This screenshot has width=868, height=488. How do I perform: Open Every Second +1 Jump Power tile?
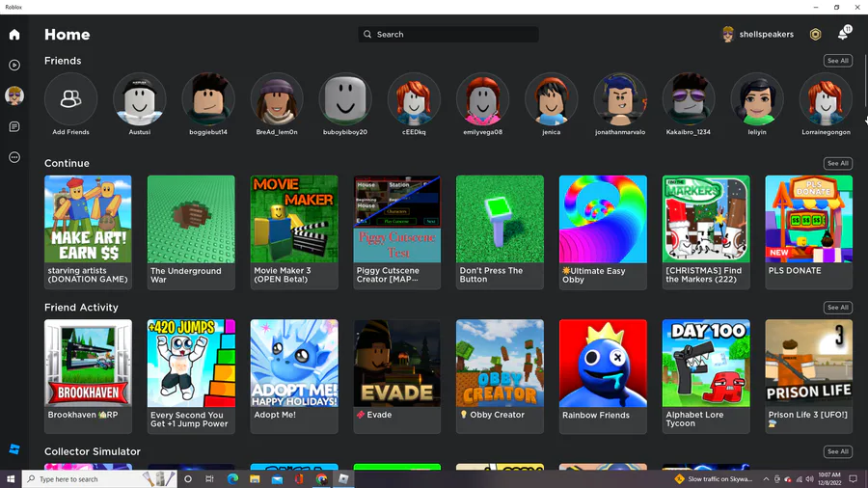pyautogui.click(x=191, y=376)
